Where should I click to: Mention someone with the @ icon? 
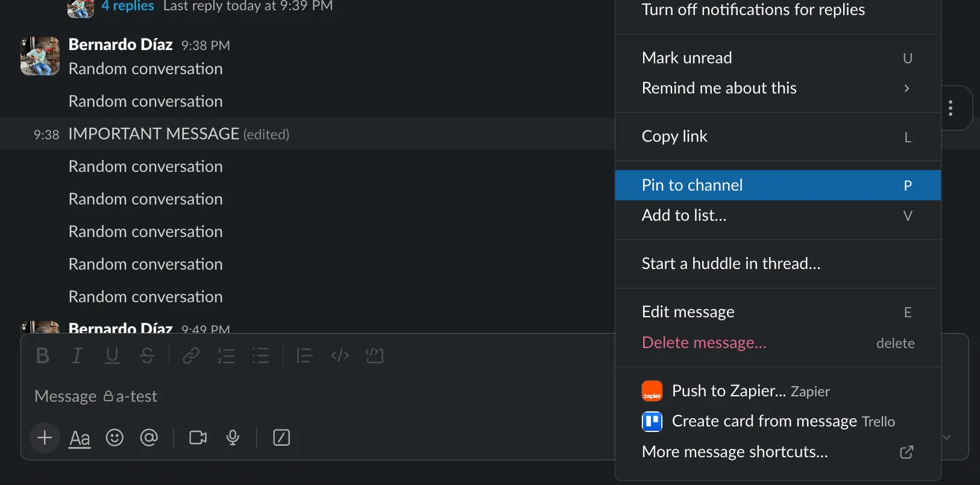(149, 438)
